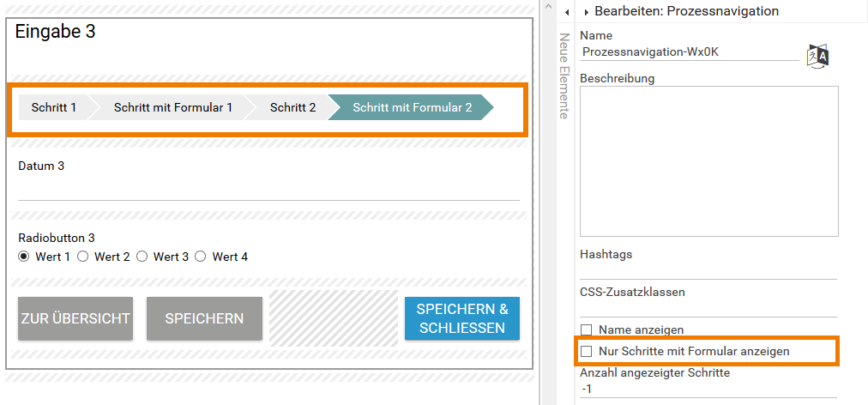Choose the Wert 2 radio option
This screenshot has height=405, width=868.
[83, 257]
